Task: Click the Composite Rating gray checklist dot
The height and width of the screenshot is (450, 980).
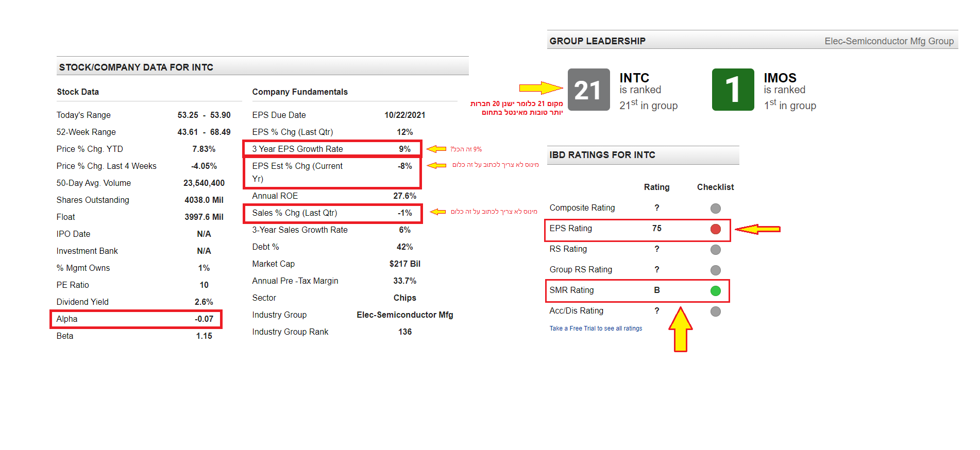Action: click(715, 209)
